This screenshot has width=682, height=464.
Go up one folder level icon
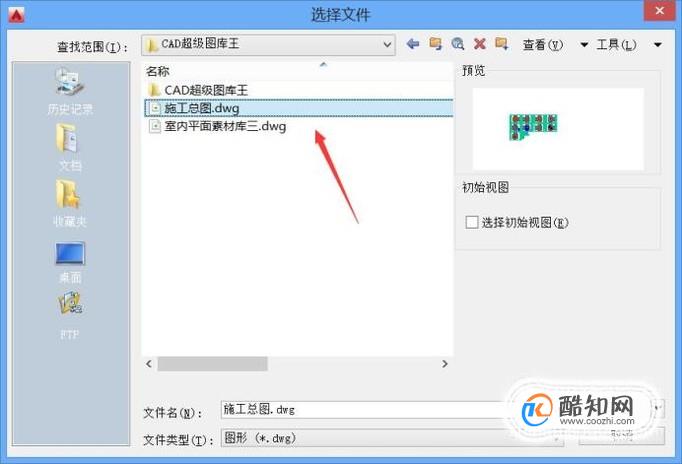tap(435, 44)
